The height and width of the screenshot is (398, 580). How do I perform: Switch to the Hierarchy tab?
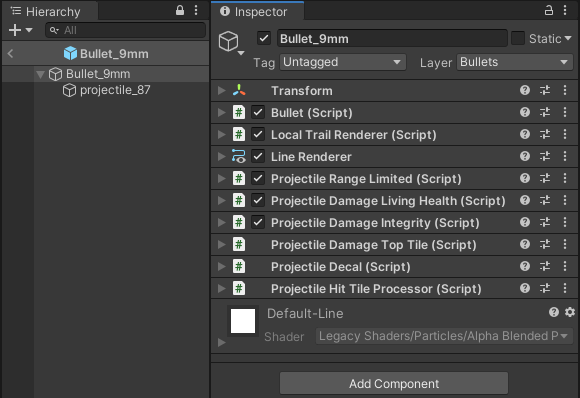(x=50, y=11)
